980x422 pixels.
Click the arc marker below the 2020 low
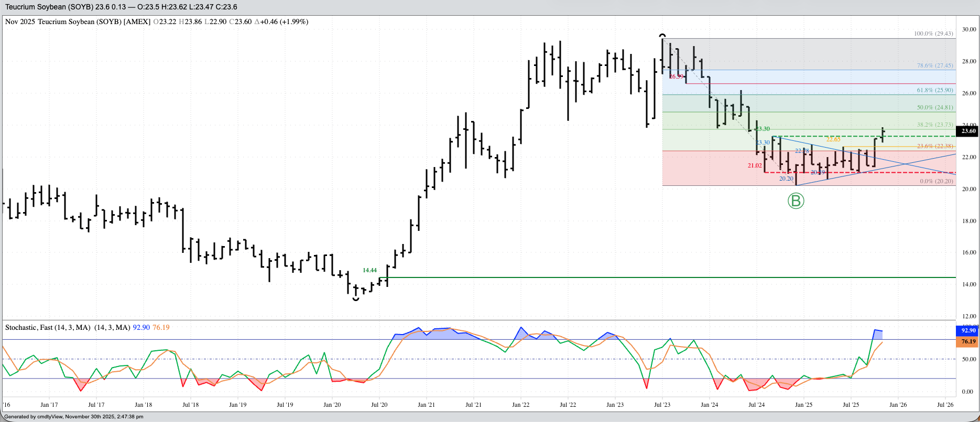pos(356,298)
